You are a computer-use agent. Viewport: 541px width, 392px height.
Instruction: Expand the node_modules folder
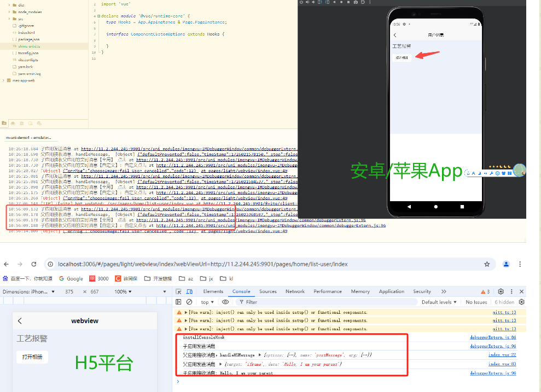click(x=9, y=12)
